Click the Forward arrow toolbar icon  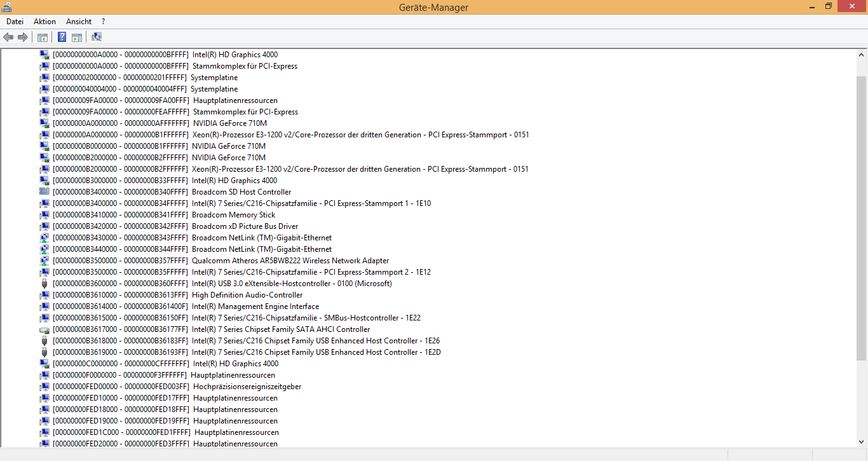pyautogui.click(x=23, y=38)
